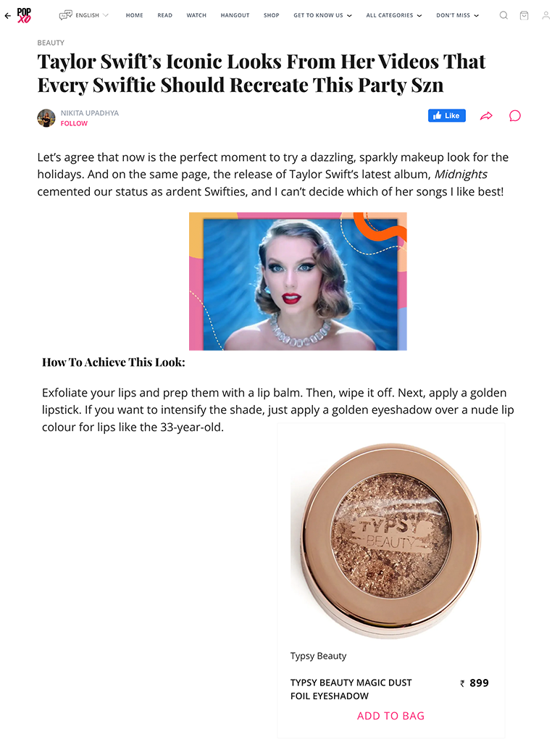Click the Facebook Like button
The image size is (560, 742).
[447, 115]
